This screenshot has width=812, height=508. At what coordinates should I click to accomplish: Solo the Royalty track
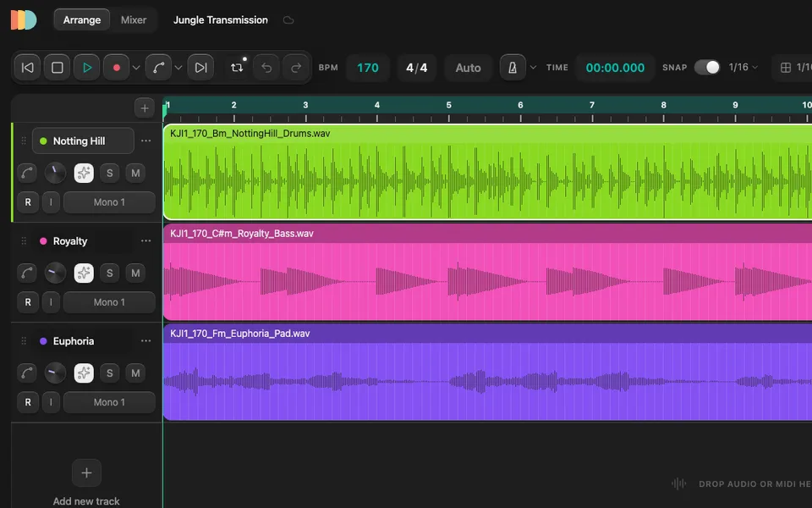click(109, 273)
